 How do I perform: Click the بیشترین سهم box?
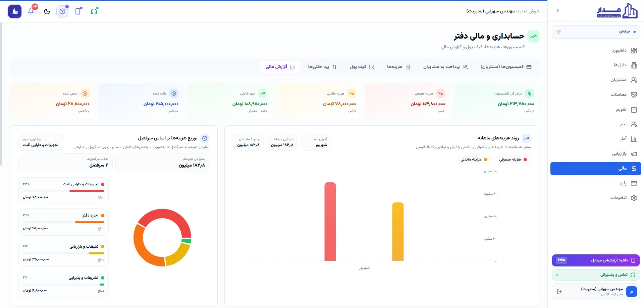click(41, 142)
